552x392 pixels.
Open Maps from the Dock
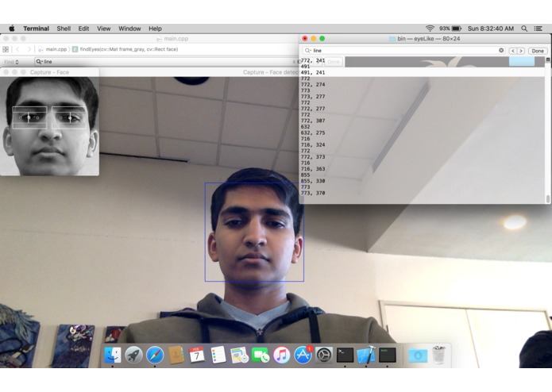[x=239, y=355]
